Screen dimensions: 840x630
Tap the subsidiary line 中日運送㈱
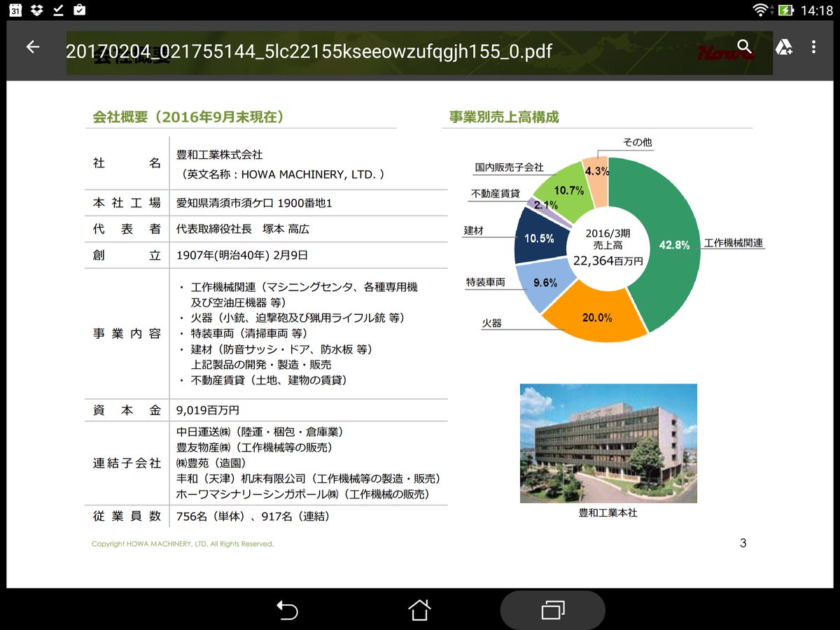(x=259, y=431)
